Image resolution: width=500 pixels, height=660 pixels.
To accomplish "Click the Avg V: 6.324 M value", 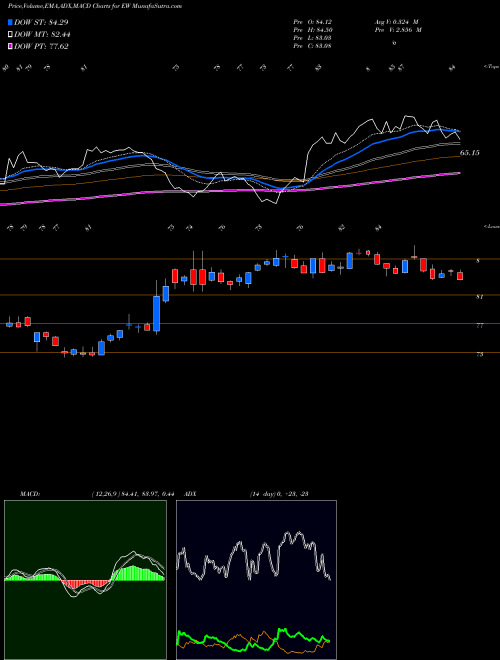I will point(396,22).
